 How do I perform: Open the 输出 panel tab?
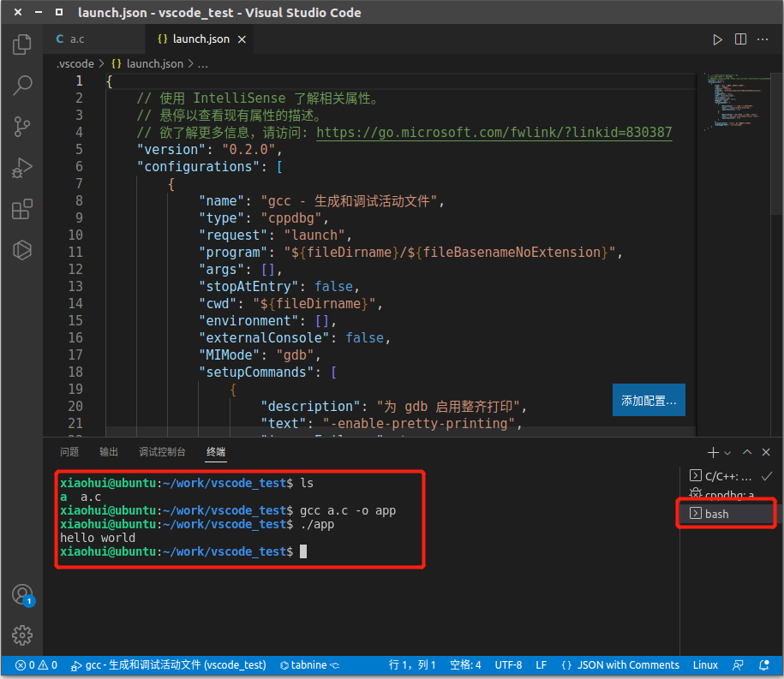(109, 451)
